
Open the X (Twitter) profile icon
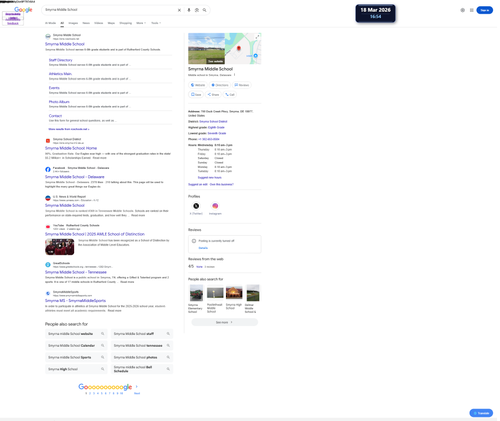196,206
